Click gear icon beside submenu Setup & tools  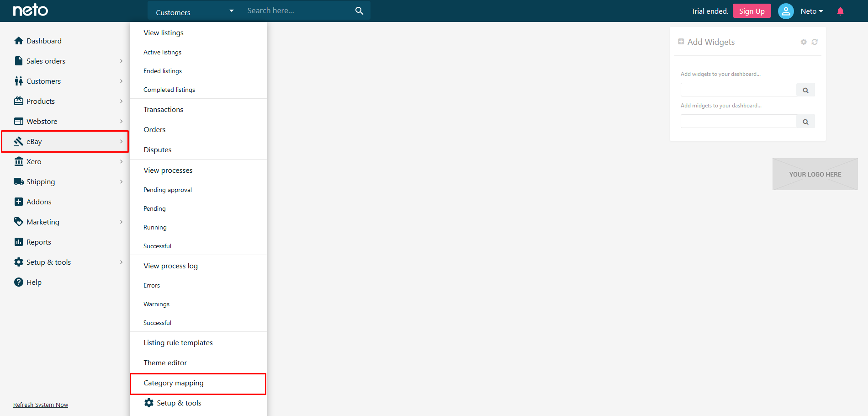[149, 403]
